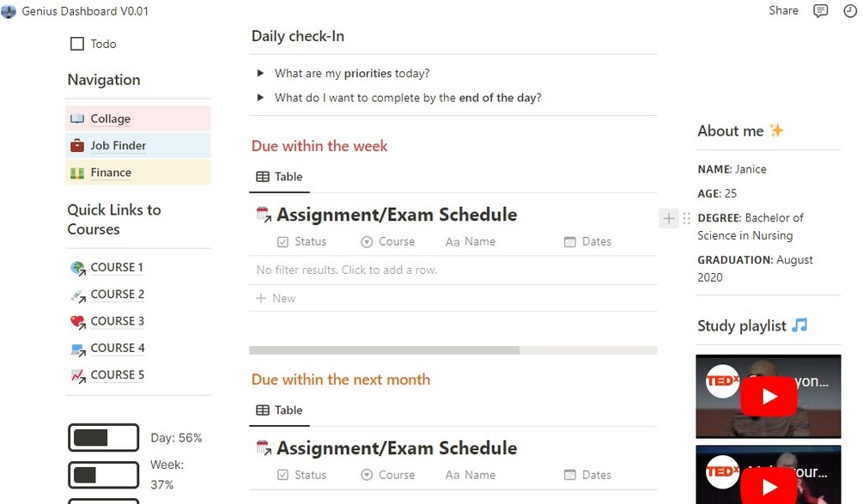The image size is (863, 504).
Task: Click New to add a table row
Action: point(277,298)
